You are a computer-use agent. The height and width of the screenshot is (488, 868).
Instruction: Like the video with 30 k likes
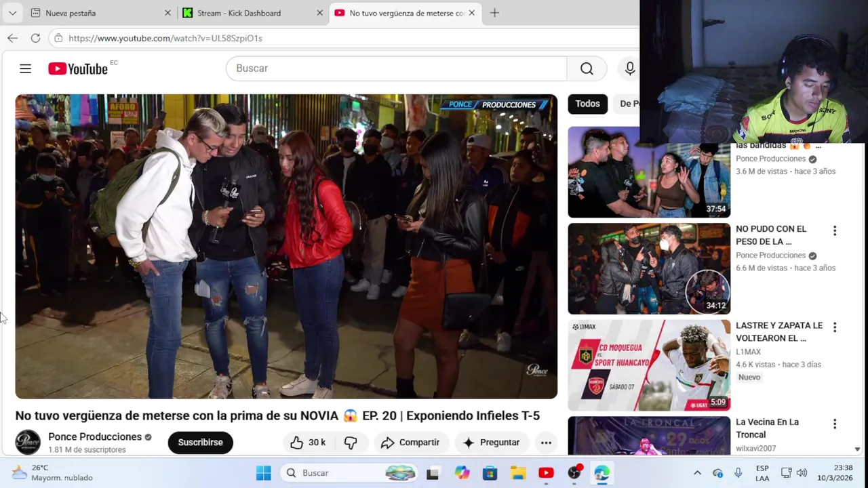click(309, 443)
